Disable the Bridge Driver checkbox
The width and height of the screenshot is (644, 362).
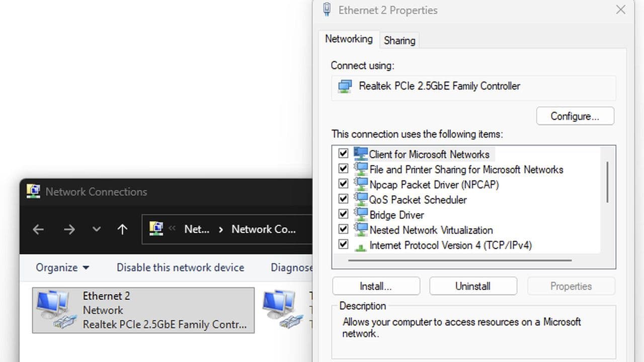[343, 214]
